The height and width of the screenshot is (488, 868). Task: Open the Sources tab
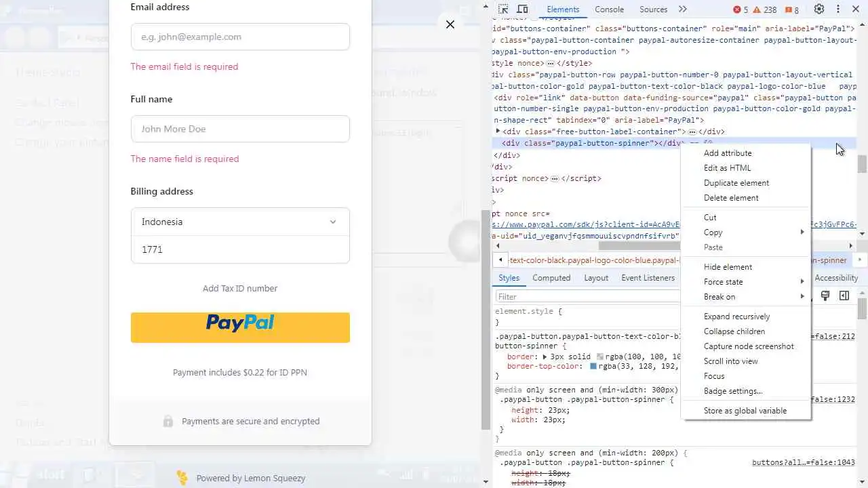click(x=653, y=9)
